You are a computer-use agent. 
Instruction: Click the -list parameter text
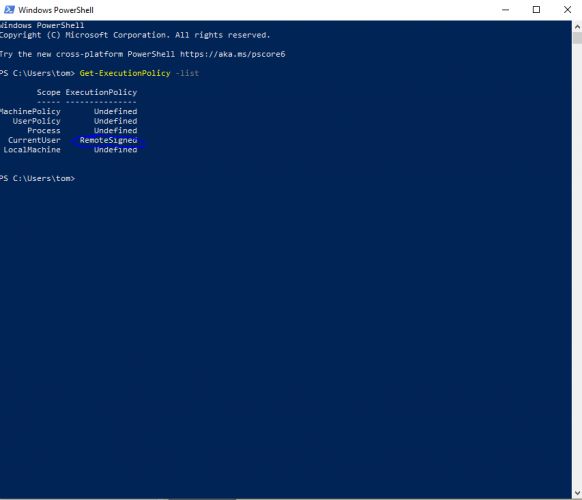pos(187,73)
